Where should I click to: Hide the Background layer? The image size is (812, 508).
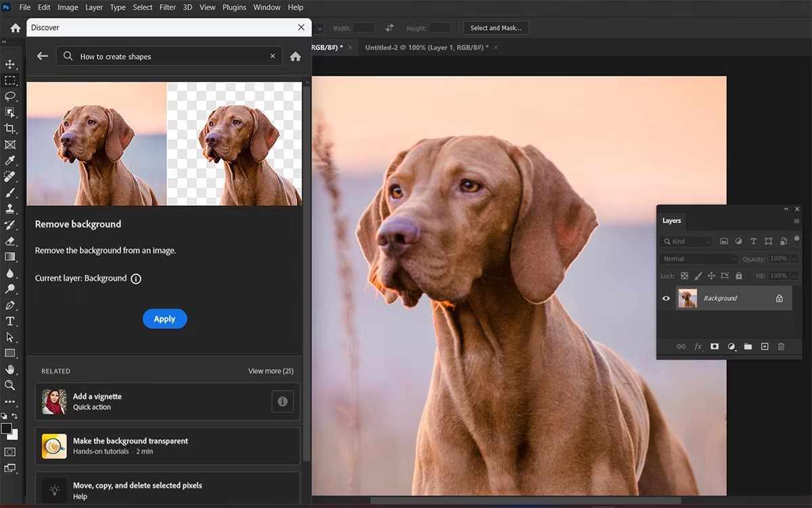coord(666,298)
